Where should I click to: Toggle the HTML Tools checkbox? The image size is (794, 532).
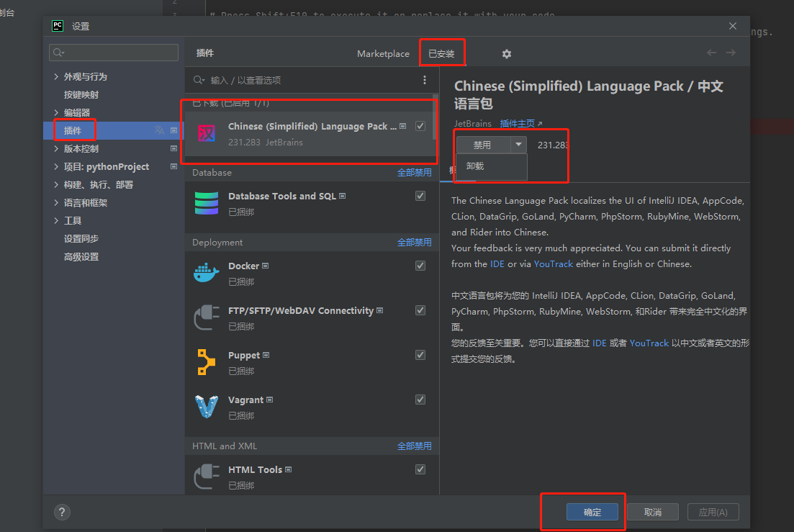(420, 469)
